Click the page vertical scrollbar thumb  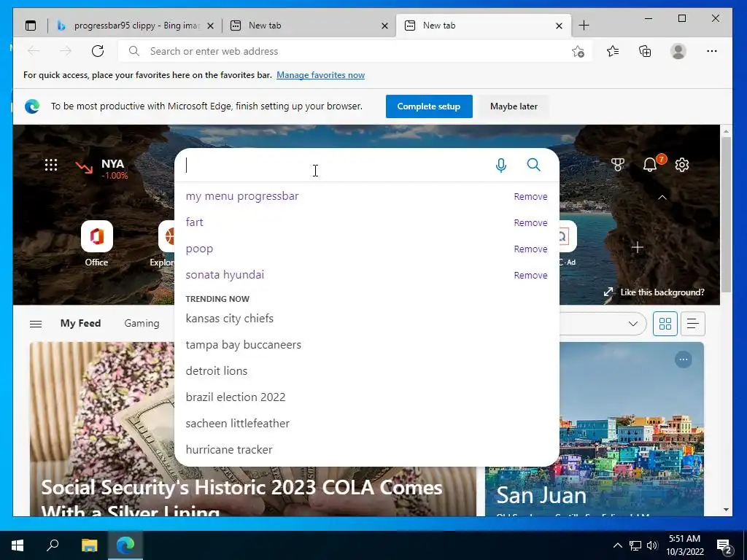[726, 214]
